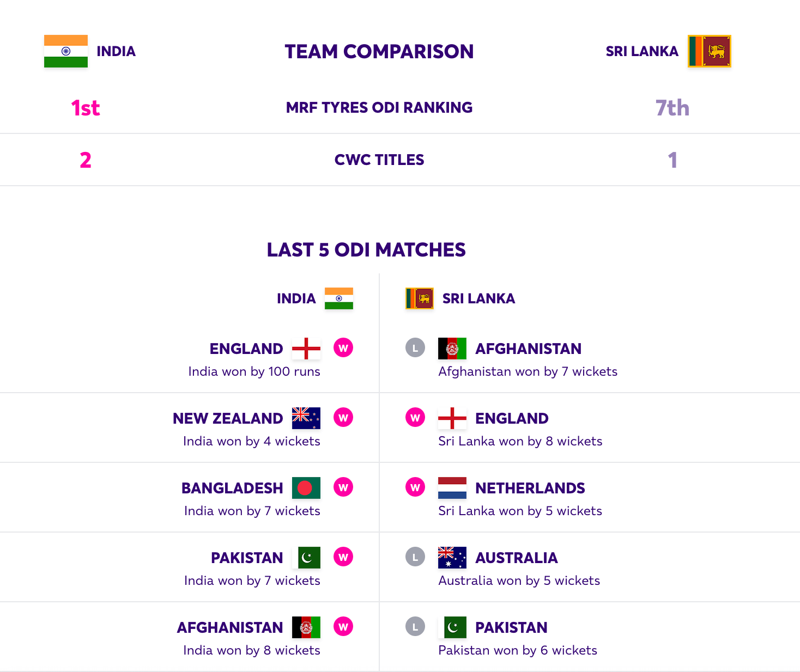Click the Bangladesh flag icon

[x=306, y=488]
